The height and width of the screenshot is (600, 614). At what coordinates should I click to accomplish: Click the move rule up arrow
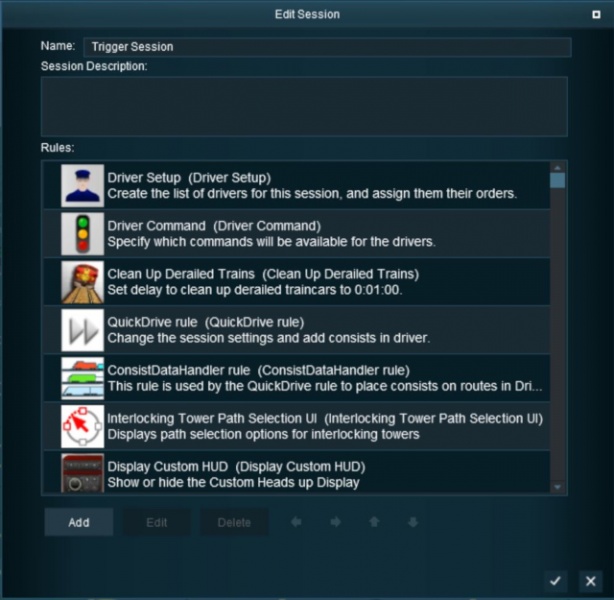373,522
